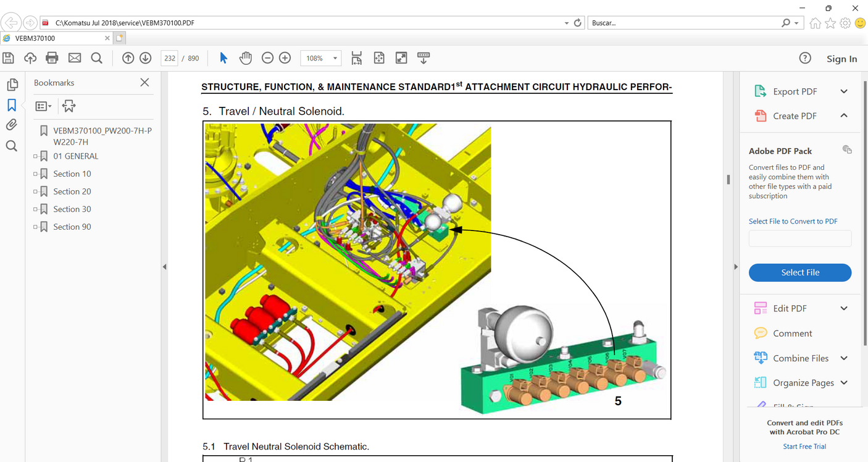Go to the next page
Image resolution: width=868 pixels, height=462 pixels.
point(144,57)
